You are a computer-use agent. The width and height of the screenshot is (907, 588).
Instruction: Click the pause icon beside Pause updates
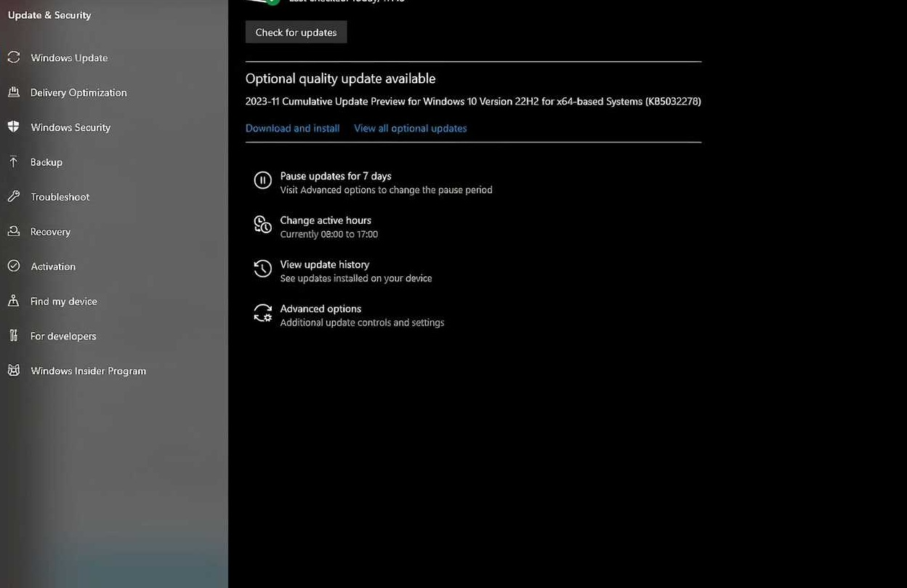pos(262,180)
